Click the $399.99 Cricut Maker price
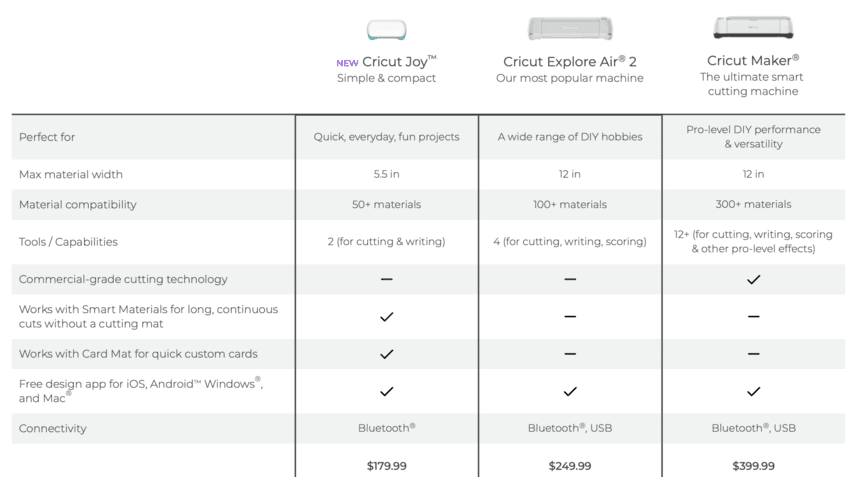 point(753,466)
